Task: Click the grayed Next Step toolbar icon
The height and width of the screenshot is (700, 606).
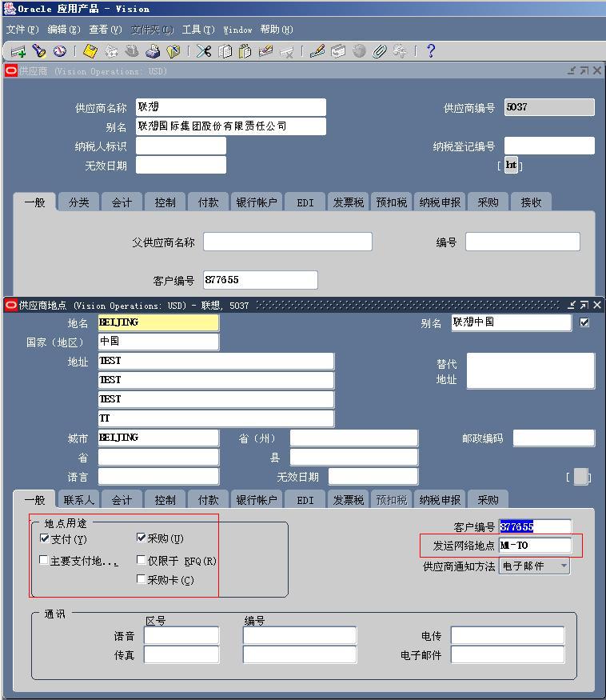Action: click(x=112, y=51)
